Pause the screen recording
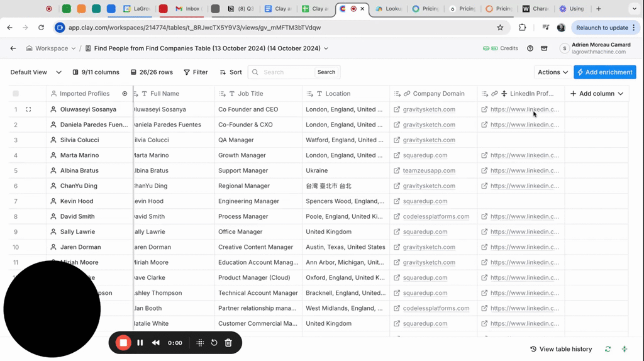 pyautogui.click(x=140, y=343)
